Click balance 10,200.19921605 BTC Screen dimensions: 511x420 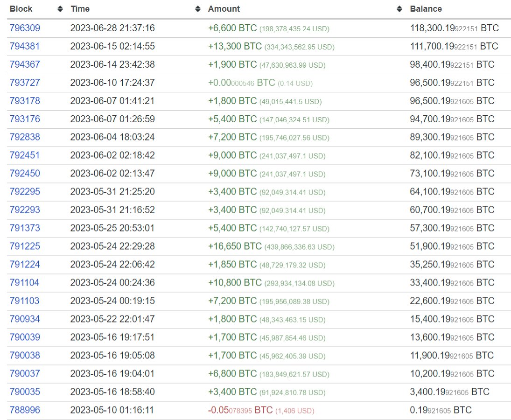452,374
